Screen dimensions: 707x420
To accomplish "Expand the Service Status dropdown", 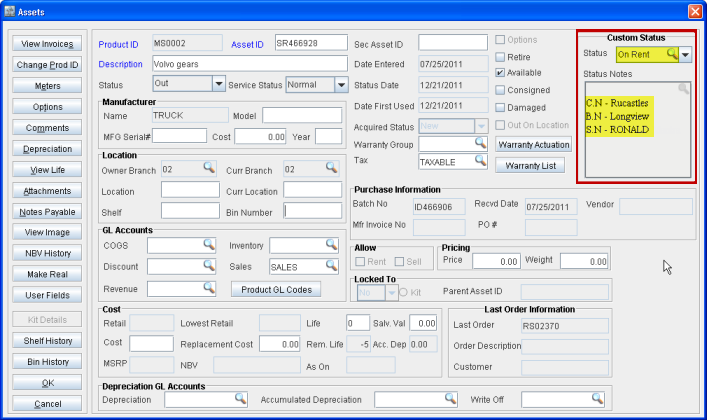I will (341, 84).
